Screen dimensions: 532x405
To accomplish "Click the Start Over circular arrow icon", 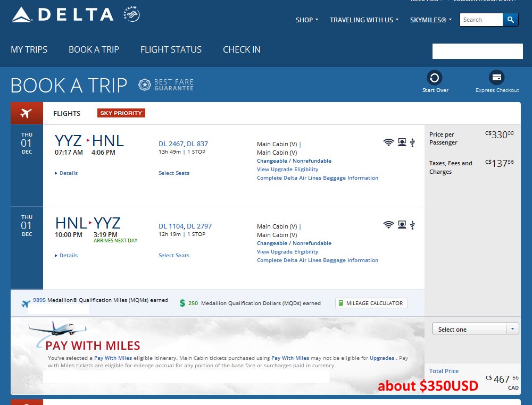I will click(435, 78).
